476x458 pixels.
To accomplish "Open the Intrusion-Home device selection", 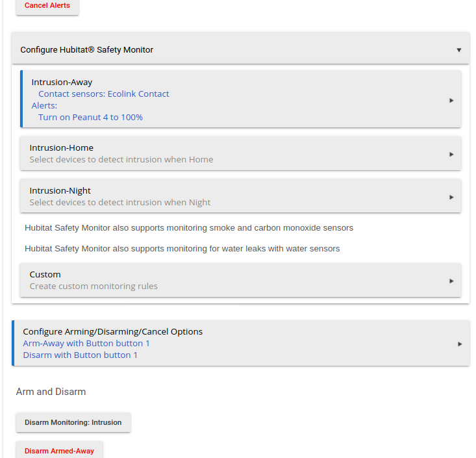I will point(241,153).
